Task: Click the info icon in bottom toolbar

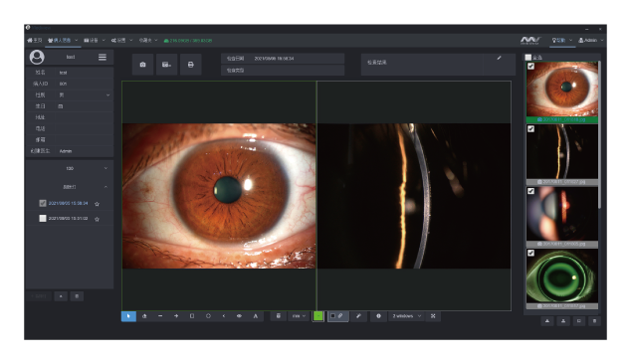Action: point(378,316)
